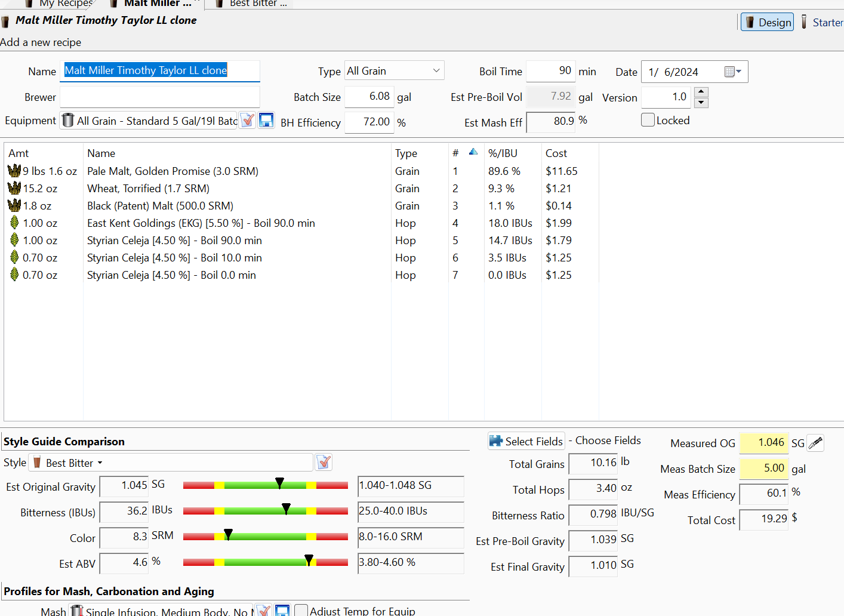
Task: Increase version number with up arrow
Action: [x=702, y=92]
